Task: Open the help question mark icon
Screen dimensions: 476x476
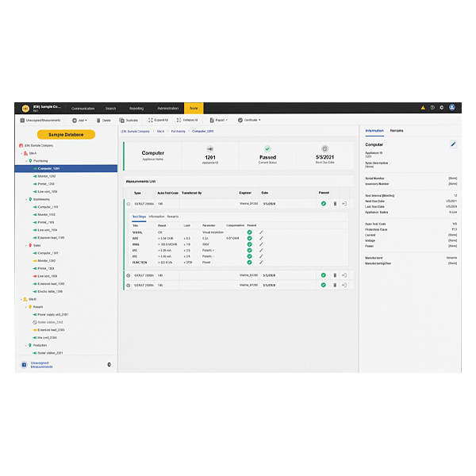Action: (432, 108)
